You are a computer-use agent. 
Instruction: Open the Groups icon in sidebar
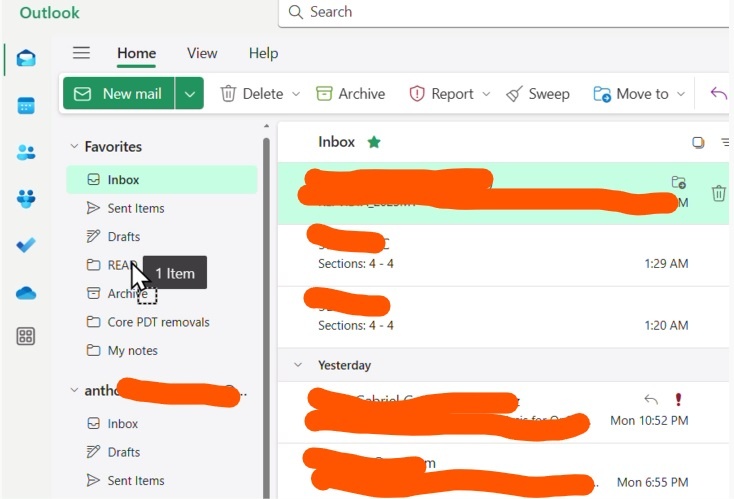click(x=26, y=198)
